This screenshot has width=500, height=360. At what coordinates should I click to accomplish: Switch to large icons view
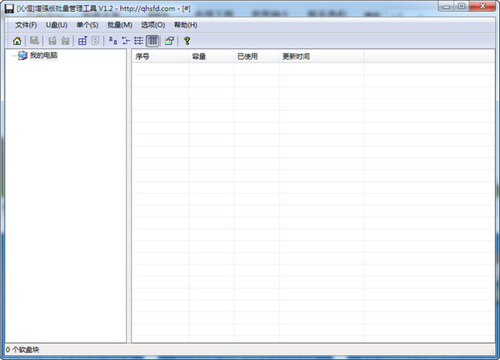point(113,41)
